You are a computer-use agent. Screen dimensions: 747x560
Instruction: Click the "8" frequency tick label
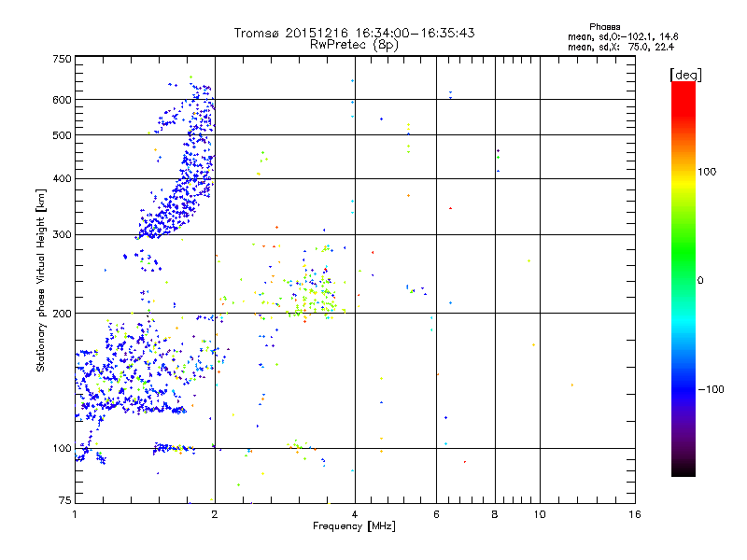click(x=495, y=514)
